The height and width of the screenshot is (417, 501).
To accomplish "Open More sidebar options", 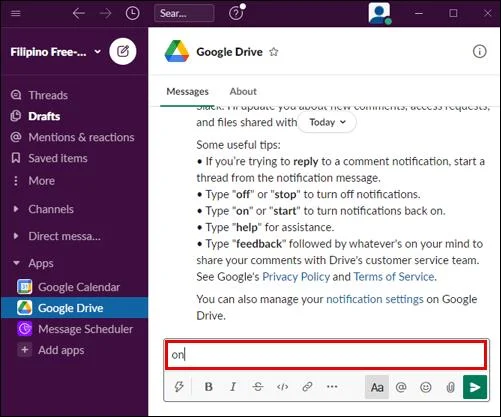I will pyautogui.click(x=75, y=181).
